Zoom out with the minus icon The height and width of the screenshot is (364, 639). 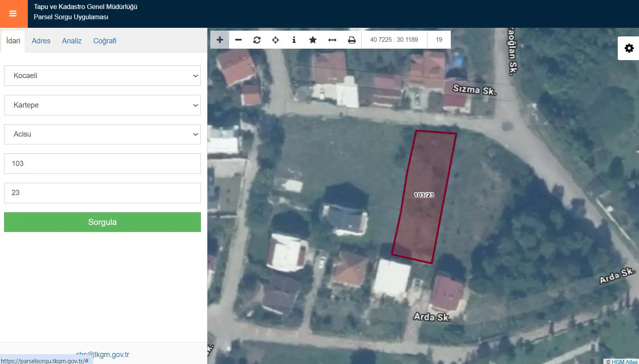[239, 40]
